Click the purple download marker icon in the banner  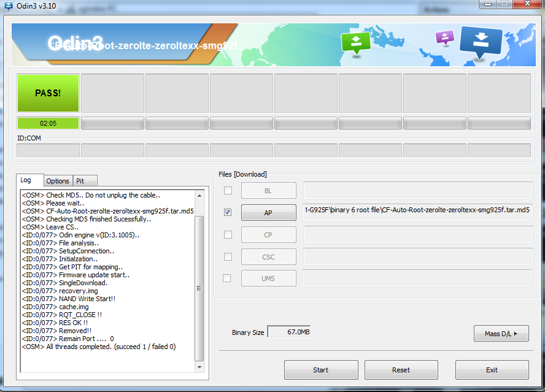click(x=445, y=37)
